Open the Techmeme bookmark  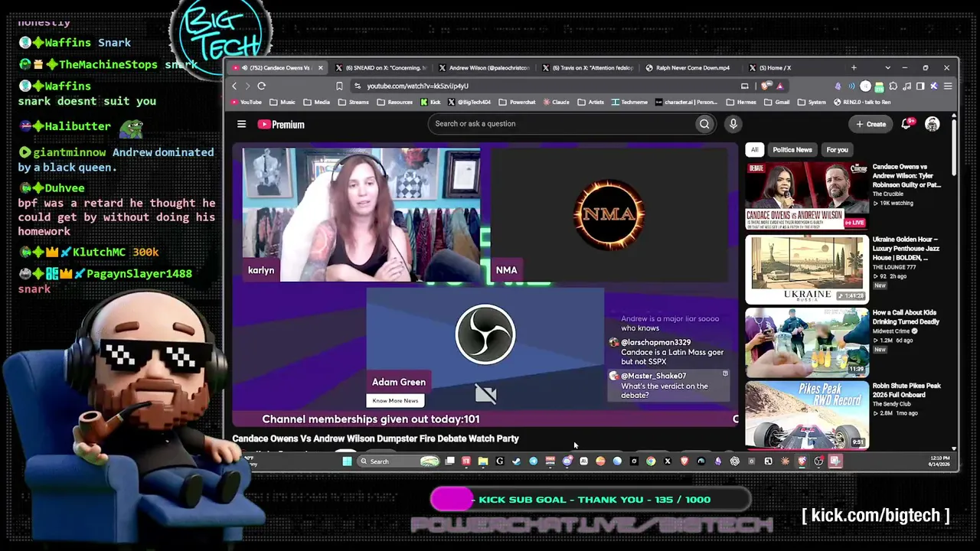click(x=629, y=102)
